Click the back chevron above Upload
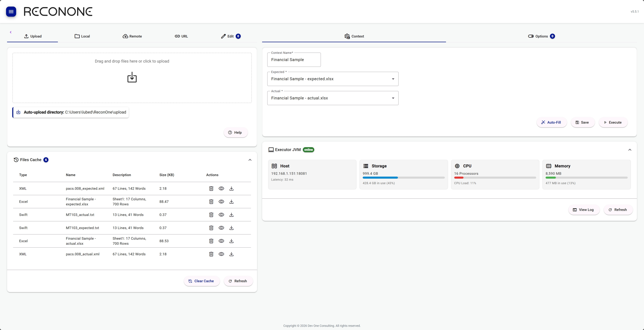The height and width of the screenshot is (330, 644). point(11,32)
